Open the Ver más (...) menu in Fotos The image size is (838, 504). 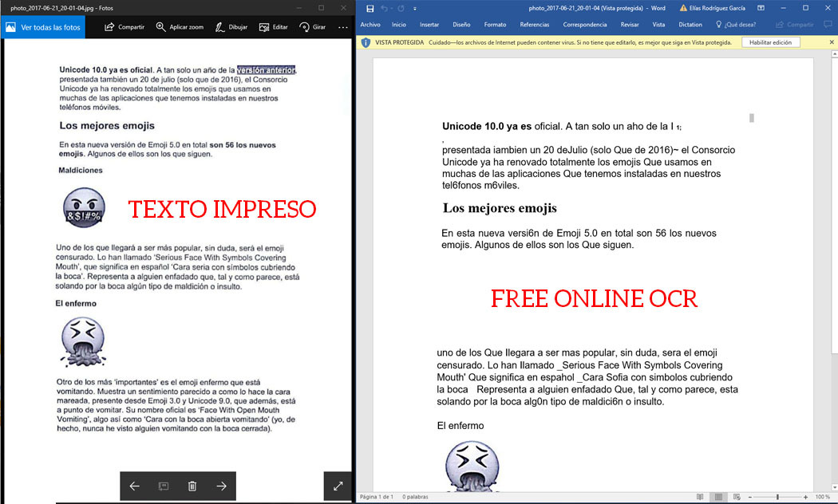343,26
